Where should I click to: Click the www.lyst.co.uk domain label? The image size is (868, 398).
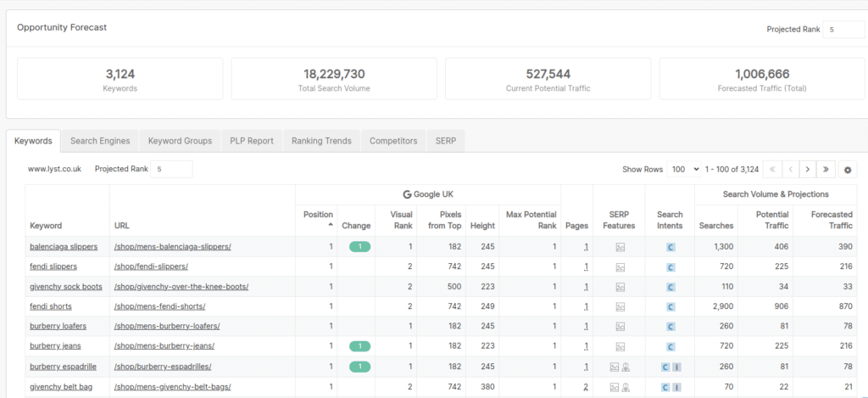[54, 169]
